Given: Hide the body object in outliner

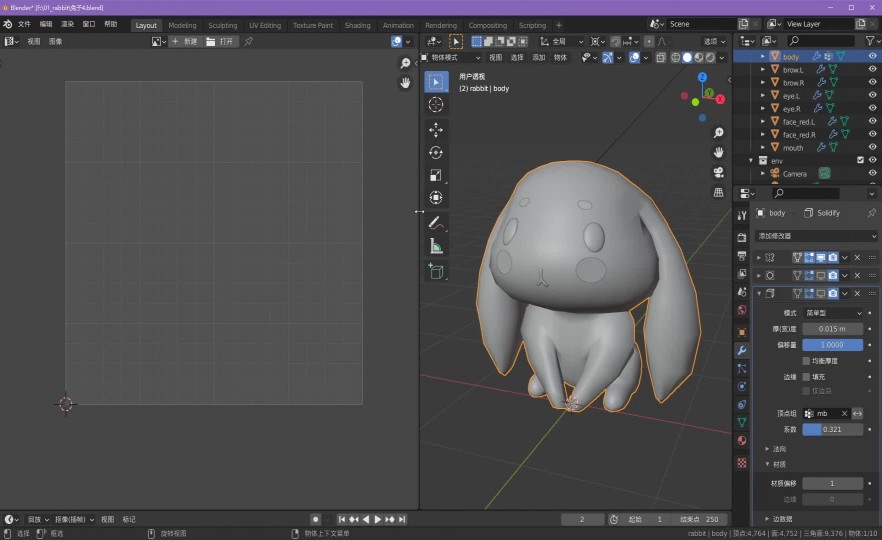Looking at the screenshot, I should 872,56.
